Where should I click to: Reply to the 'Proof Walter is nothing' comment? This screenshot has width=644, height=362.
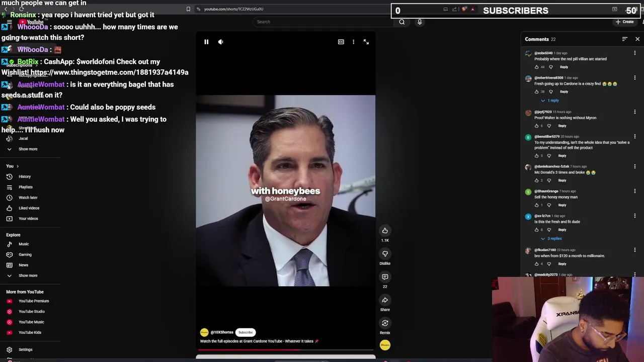point(562,126)
